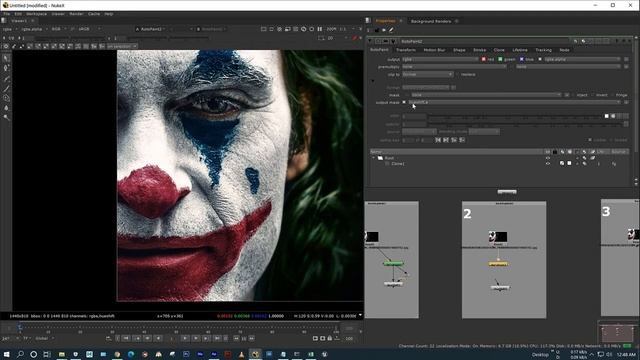Open the File menu

click(x=7, y=14)
